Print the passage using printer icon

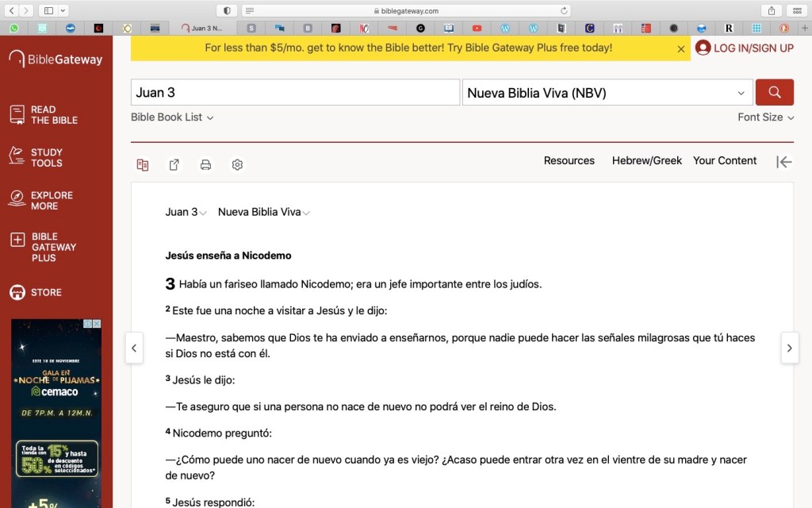[205, 165]
